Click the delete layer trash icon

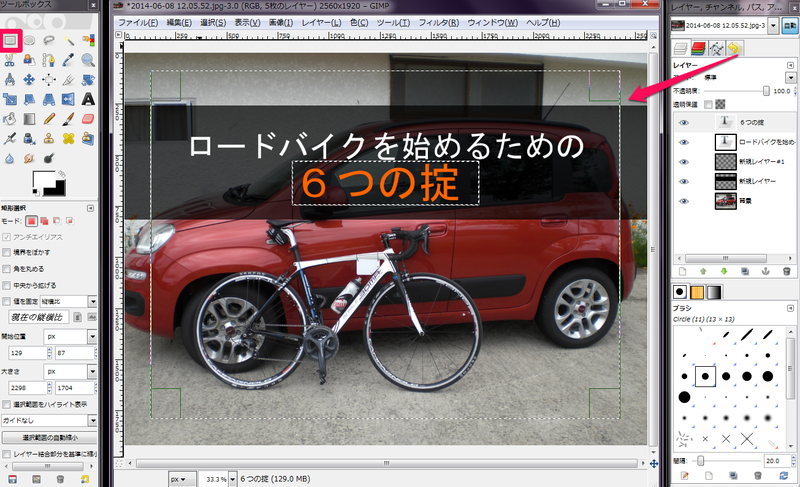click(x=786, y=272)
